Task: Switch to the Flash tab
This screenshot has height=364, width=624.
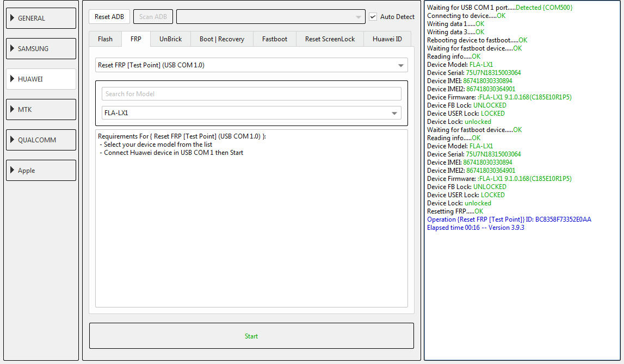Action: click(x=105, y=39)
